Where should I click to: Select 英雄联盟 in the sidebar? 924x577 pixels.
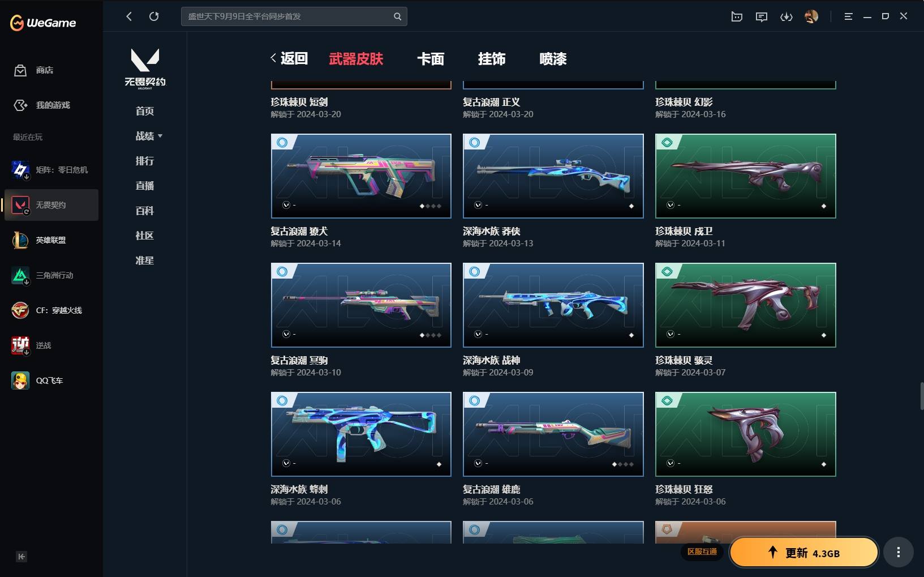tap(51, 240)
